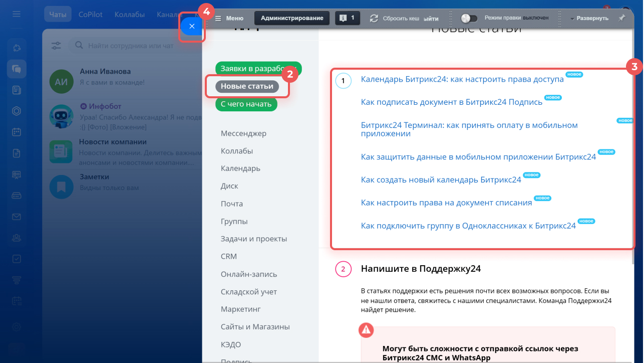
Task: Click the Инфобот robot avatar
Action: [x=62, y=116]
